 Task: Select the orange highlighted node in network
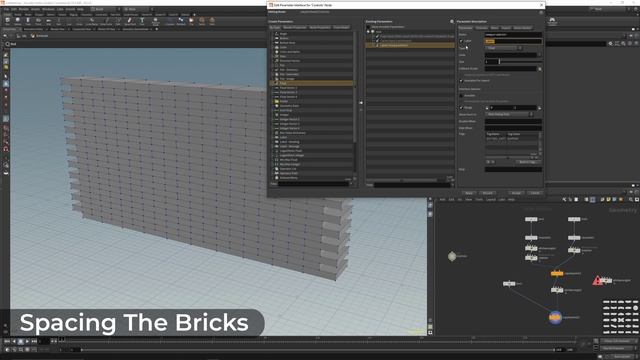click(557, 273)
